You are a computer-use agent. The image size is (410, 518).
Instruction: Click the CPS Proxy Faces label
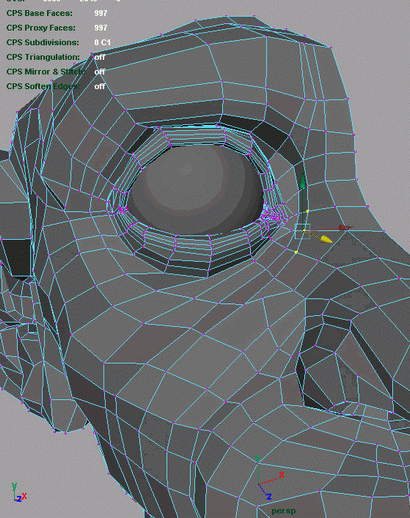[41, 28]
